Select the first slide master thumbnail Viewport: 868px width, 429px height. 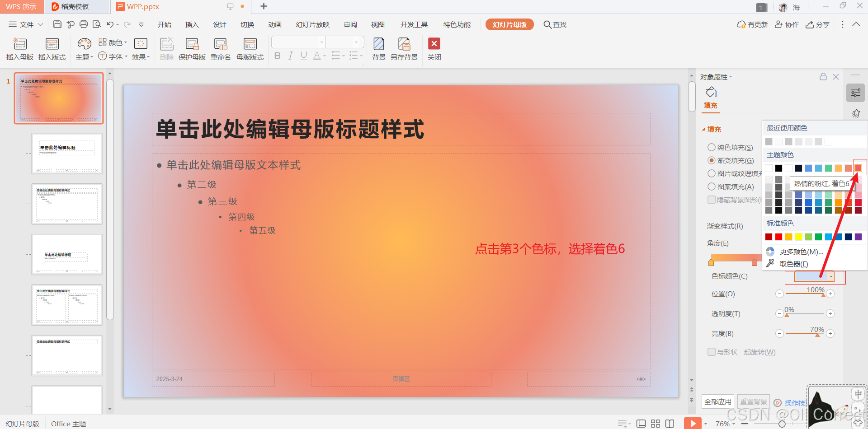(x=59, y=98)
